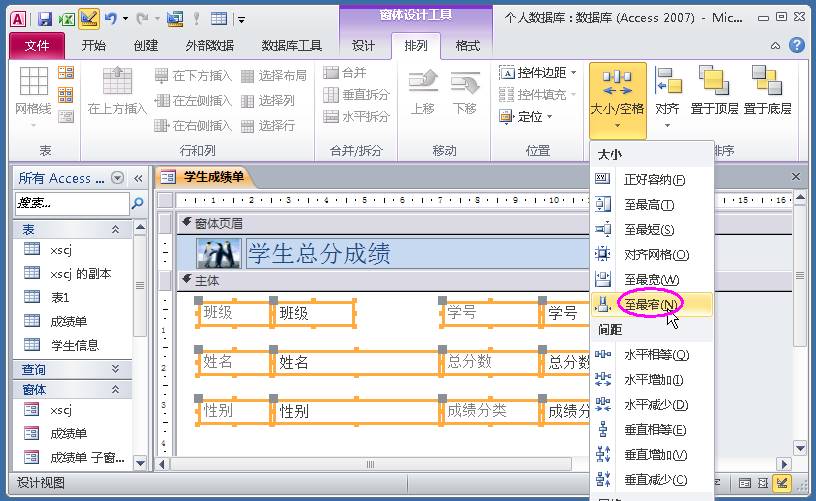
Task: Click the Undo arrow icon
Action: pos(111,19)
